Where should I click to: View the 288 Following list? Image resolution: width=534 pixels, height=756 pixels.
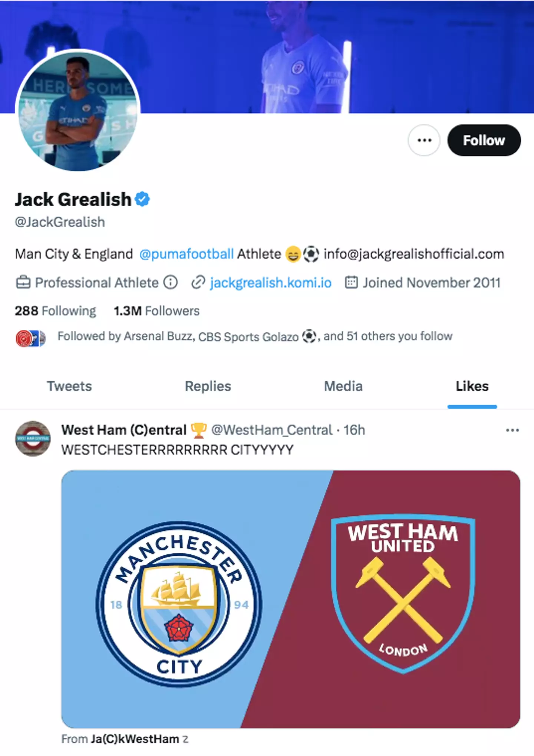pos(55,311)
